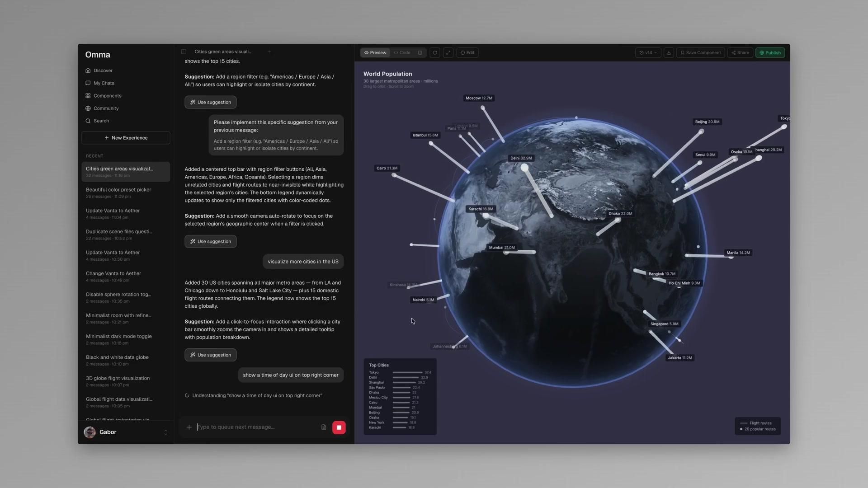Image resolution: width=868 pixels, height=488 pixels.
Task: Open the Cities green areas visuali… tab
Action: coord(222,52)
